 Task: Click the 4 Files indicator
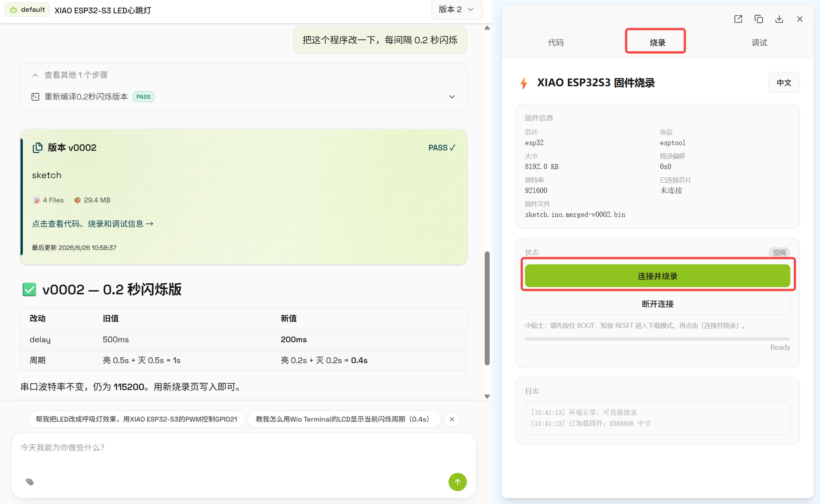pos(49,200)
